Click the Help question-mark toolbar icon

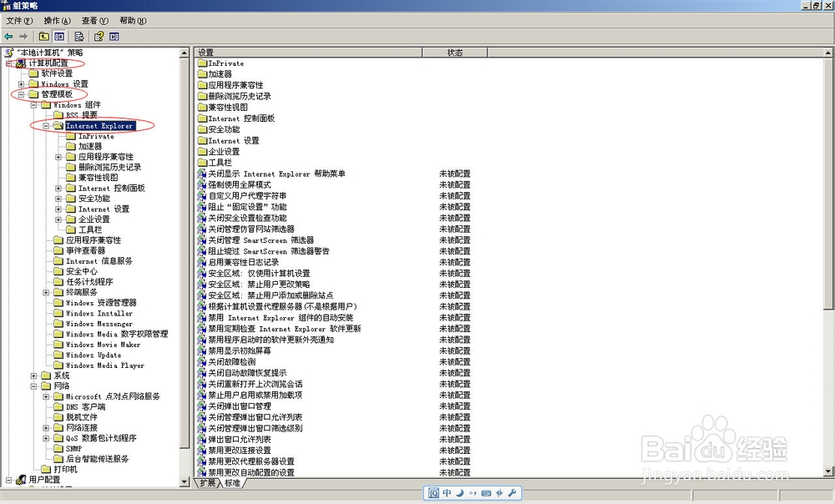pyautogui.click(x=99, y=37)
